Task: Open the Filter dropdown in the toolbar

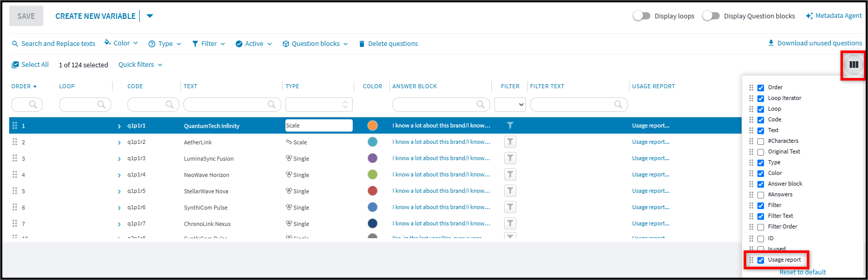Action: (208, 44)
